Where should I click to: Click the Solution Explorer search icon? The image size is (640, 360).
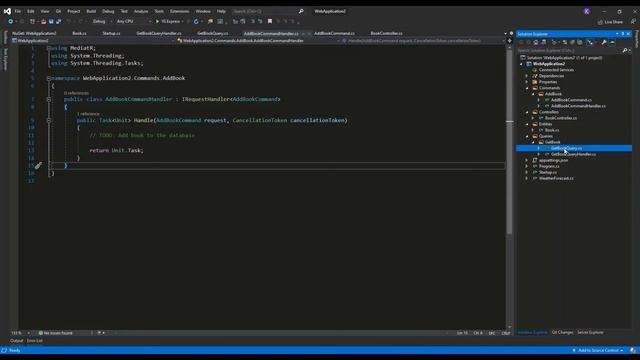click(x=624, y=50)
